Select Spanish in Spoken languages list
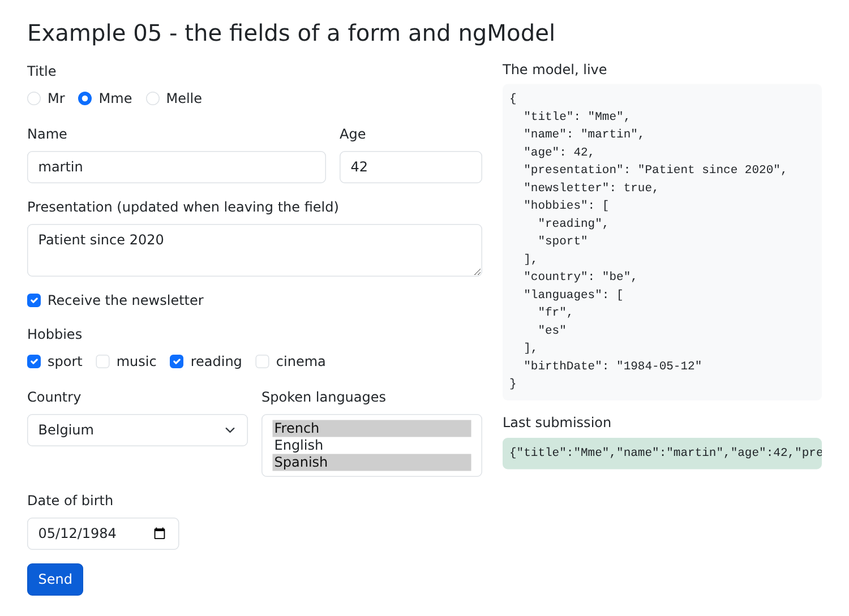This screenshot has width=849, height=616. tap(371, 462)
